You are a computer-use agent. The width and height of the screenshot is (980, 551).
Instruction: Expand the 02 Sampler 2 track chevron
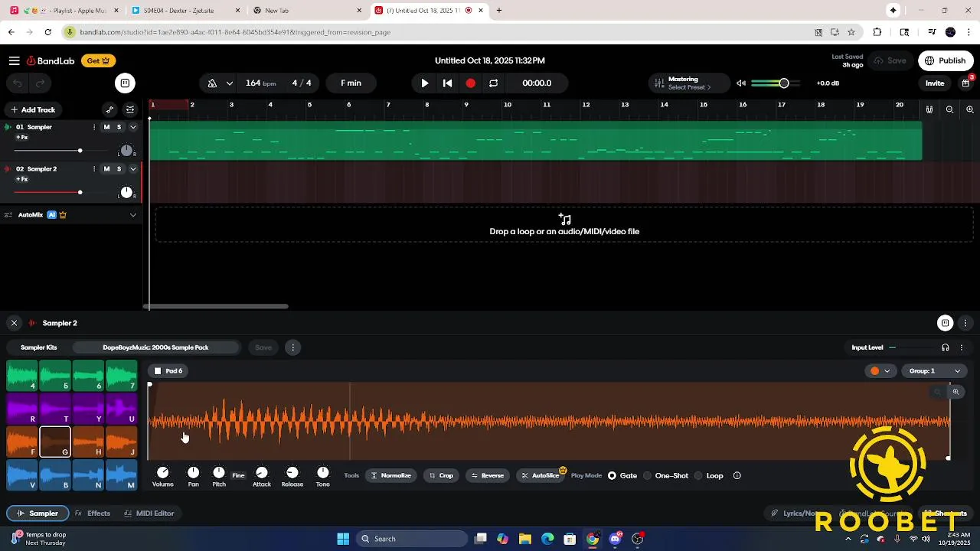[132, 168]
